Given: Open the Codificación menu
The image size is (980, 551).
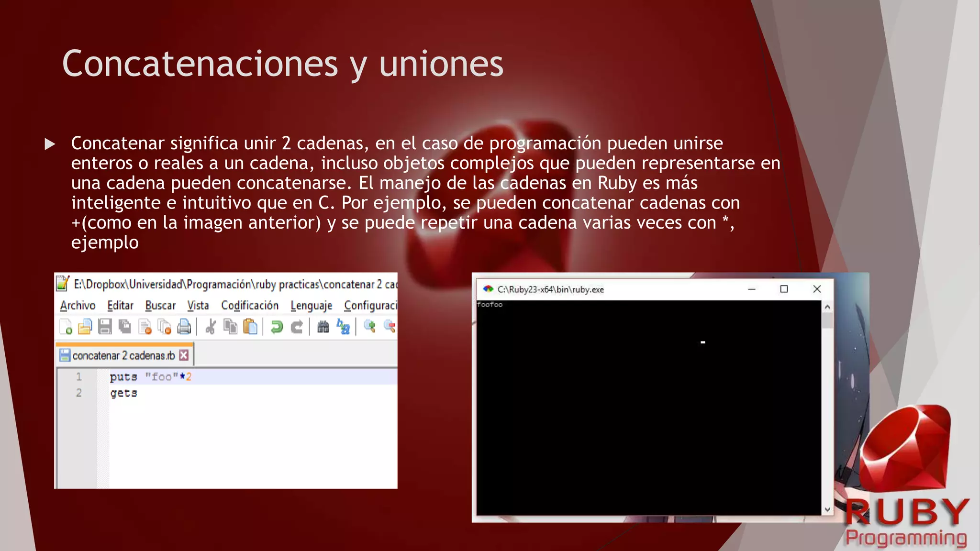Looking at the screenshot, I should 250,305.
